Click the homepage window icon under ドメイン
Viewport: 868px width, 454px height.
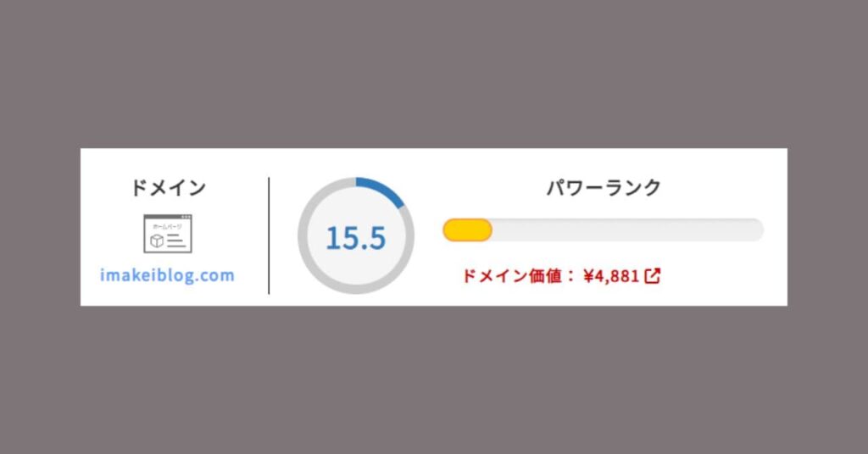[168, 234]
